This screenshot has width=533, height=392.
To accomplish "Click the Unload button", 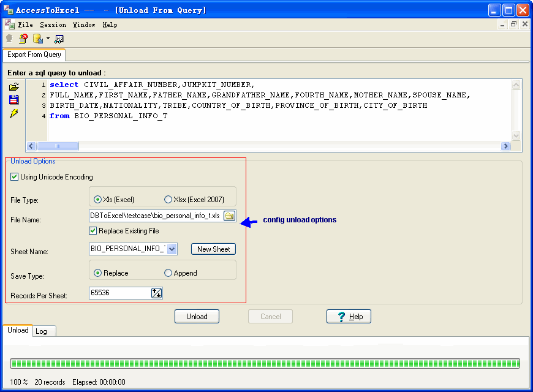I will [197, 317].
